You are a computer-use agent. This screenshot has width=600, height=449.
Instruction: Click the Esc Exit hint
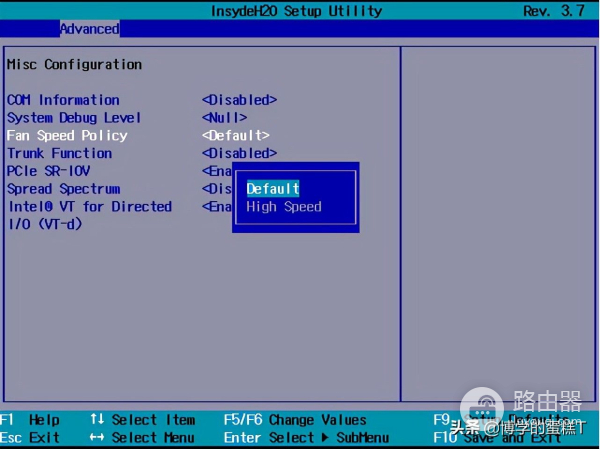pyautogui.click(x=30, y=438)
